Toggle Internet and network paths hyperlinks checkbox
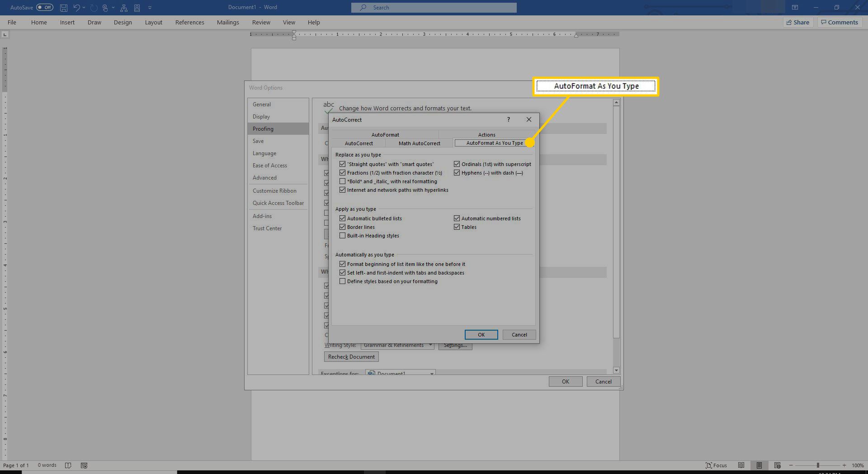This screenshot has width=868, height=474. tap(342, 190)
